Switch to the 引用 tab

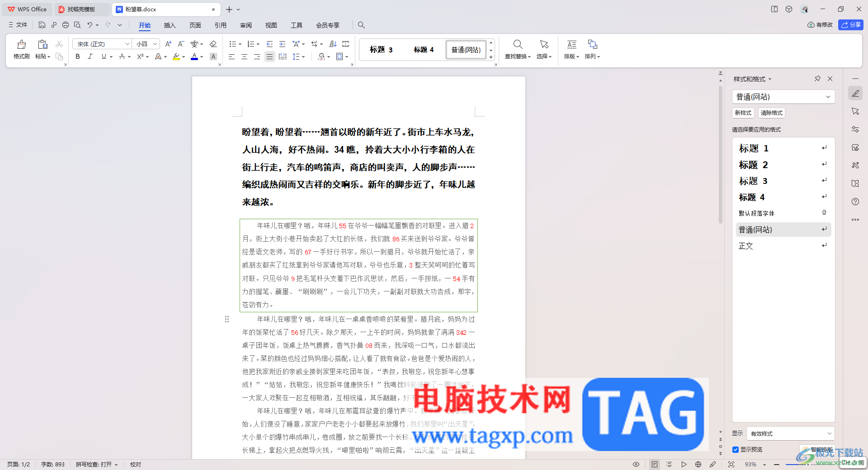tap(220, 25)
